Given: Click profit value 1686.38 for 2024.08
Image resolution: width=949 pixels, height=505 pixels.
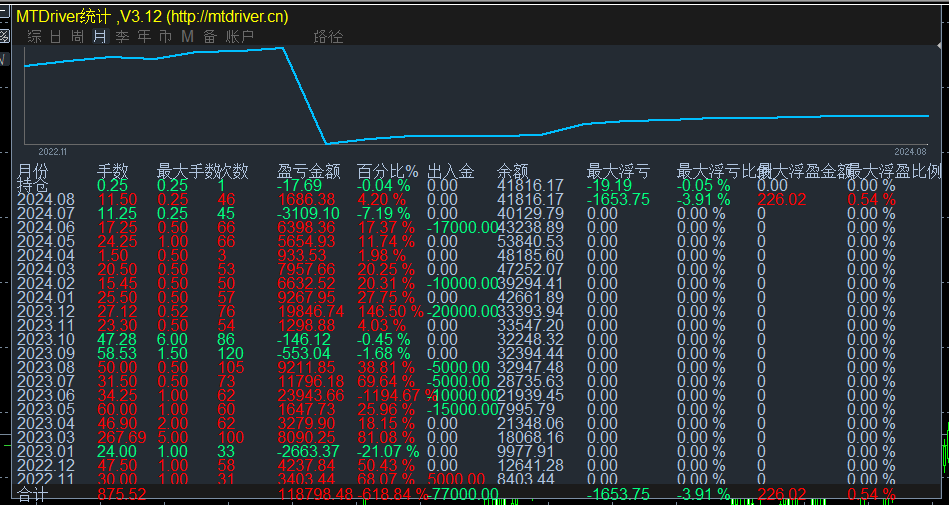Looking at the screenshot, I should point(306,199).
